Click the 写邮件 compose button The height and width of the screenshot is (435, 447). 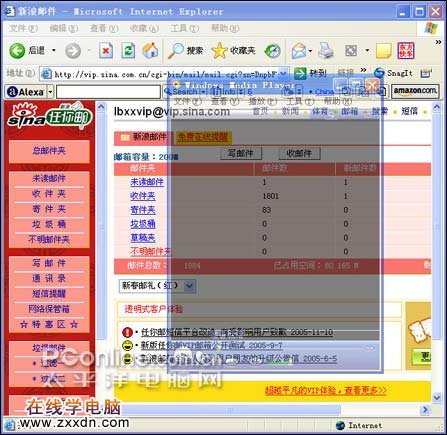point(241,153)
